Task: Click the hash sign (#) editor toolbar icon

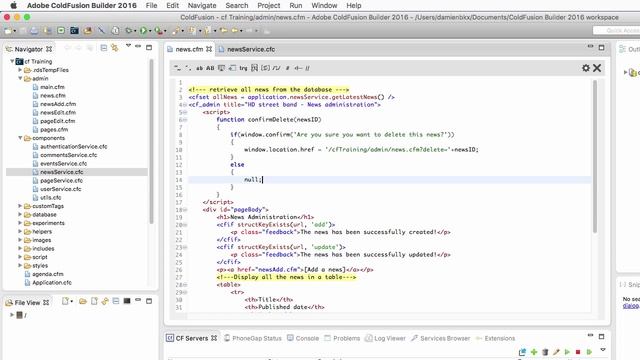Action: 287,68
